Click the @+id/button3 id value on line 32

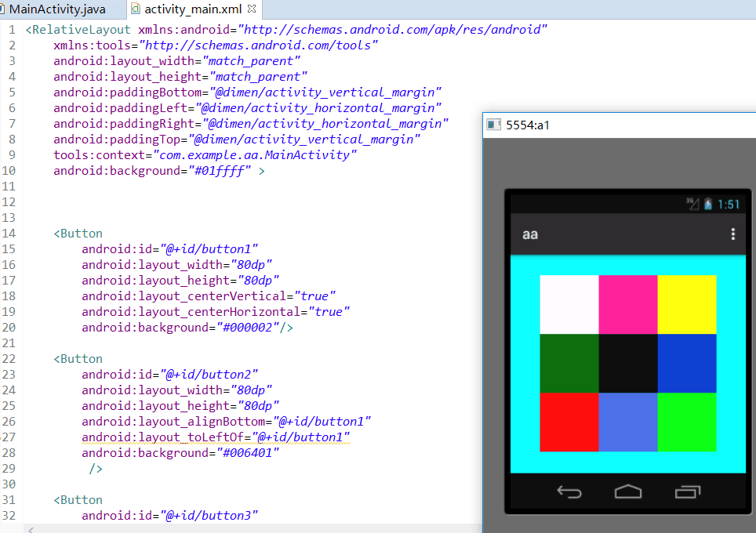(209, 516)
